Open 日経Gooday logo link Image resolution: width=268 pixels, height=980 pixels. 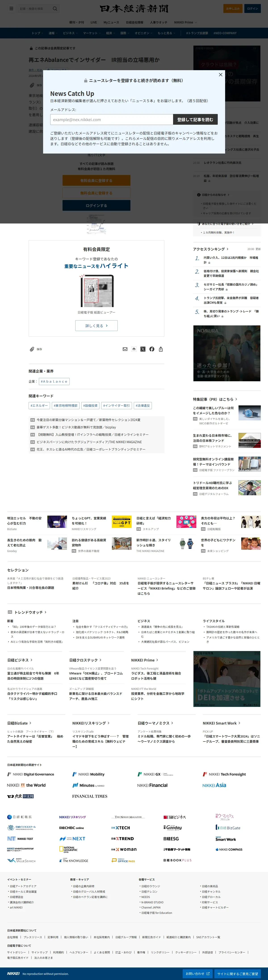(x=173, y=827)
